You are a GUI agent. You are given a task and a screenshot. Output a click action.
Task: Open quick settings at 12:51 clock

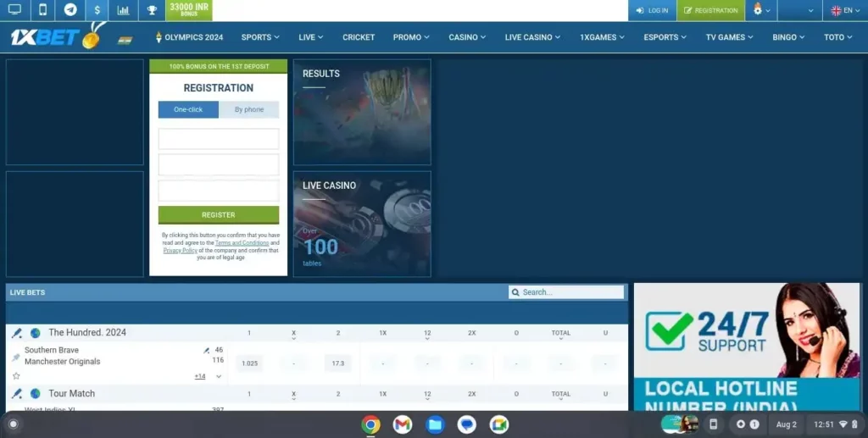tap(836, 424)
